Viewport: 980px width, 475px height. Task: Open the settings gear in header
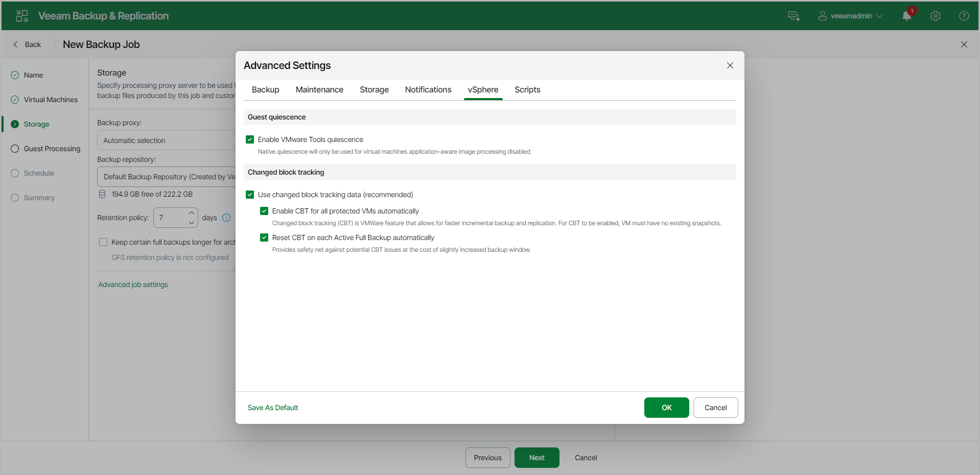[x=935, y=16]
